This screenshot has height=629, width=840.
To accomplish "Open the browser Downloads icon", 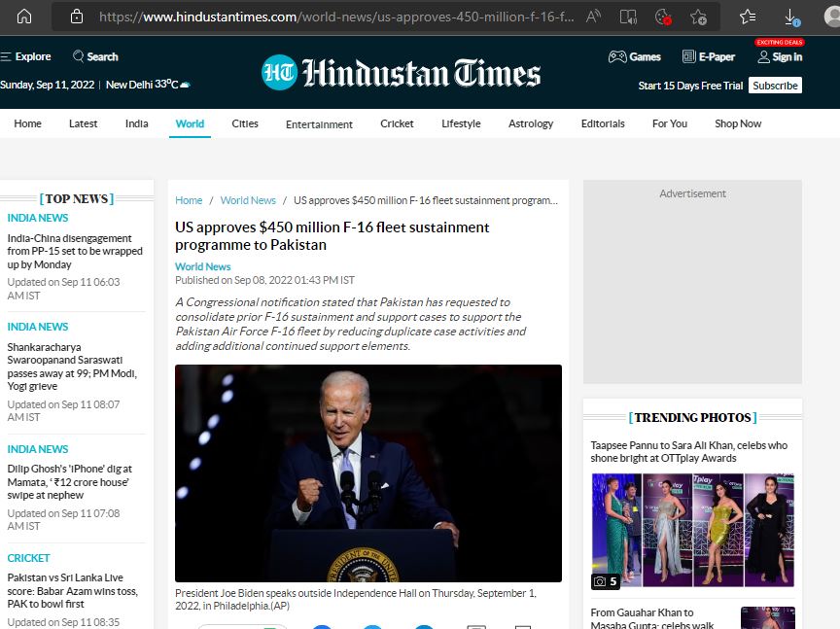I will (x=791, y=17).
